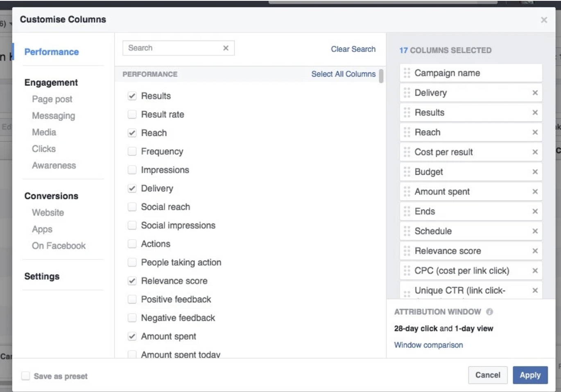Tick the Save as preset checkbox
Image resolution: width=561 pixels, height=392 pixels.
coord(25,376)
